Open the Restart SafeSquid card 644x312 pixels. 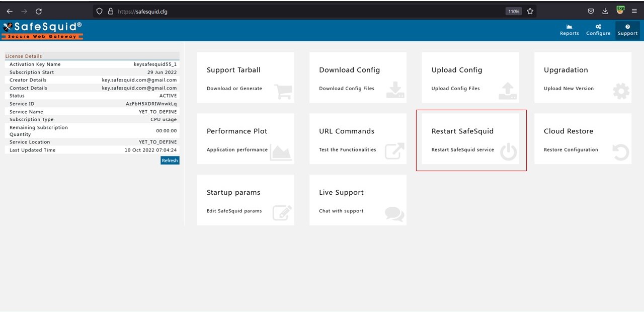(470, 139)
